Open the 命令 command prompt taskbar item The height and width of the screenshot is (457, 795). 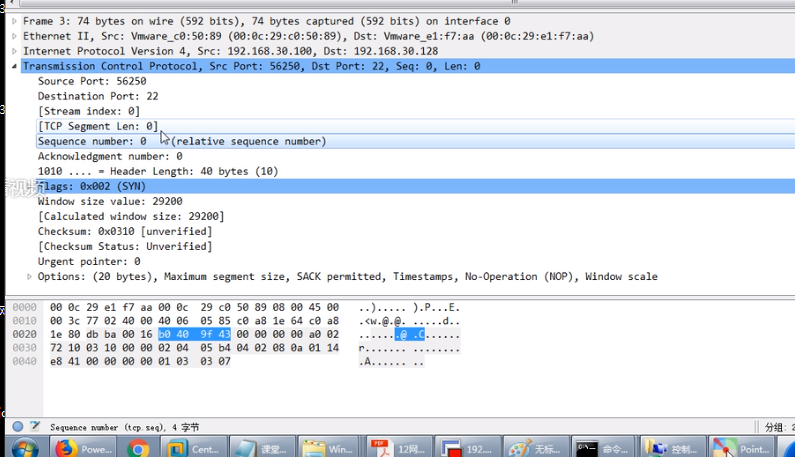tap(604, 447)
